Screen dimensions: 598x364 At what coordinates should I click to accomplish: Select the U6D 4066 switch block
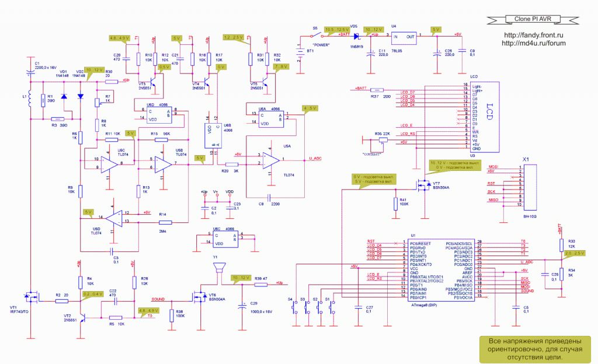click(x=159, y=115)
